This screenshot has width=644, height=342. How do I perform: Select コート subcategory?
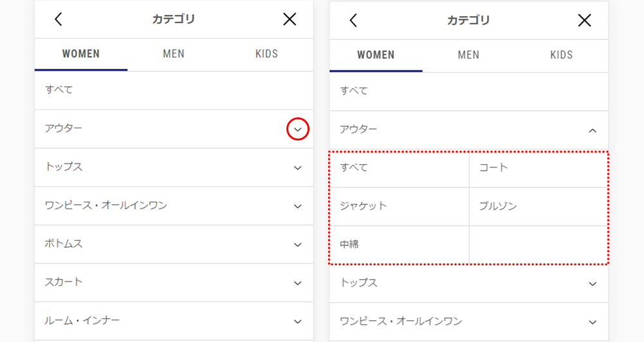538,169
